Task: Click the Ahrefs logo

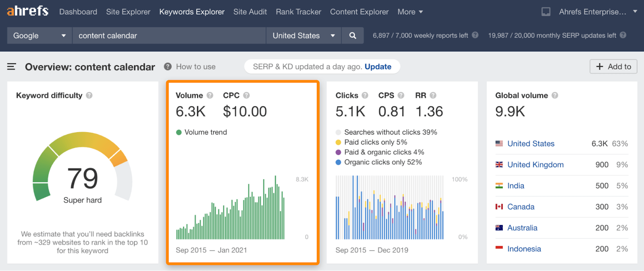Action: click(27, 11)
